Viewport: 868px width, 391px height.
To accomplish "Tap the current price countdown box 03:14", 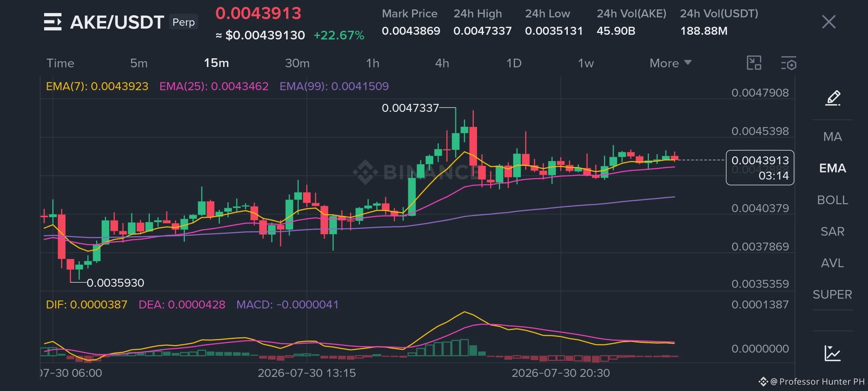I will (760, 168).
